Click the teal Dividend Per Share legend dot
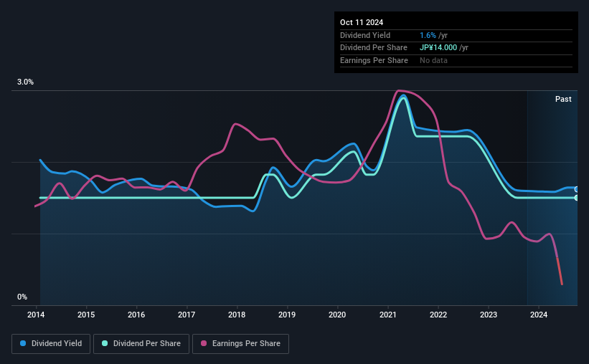 [x=105, y=343]
